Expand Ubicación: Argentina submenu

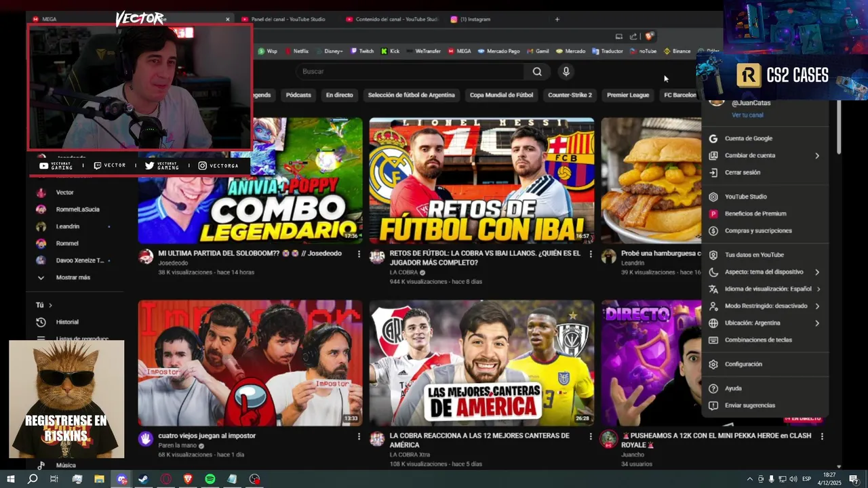(765, 323)
